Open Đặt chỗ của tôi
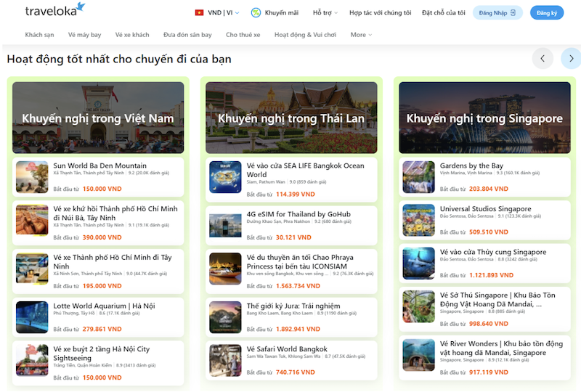581x392 pixels. pyautogui.click(x=444, y=12)
